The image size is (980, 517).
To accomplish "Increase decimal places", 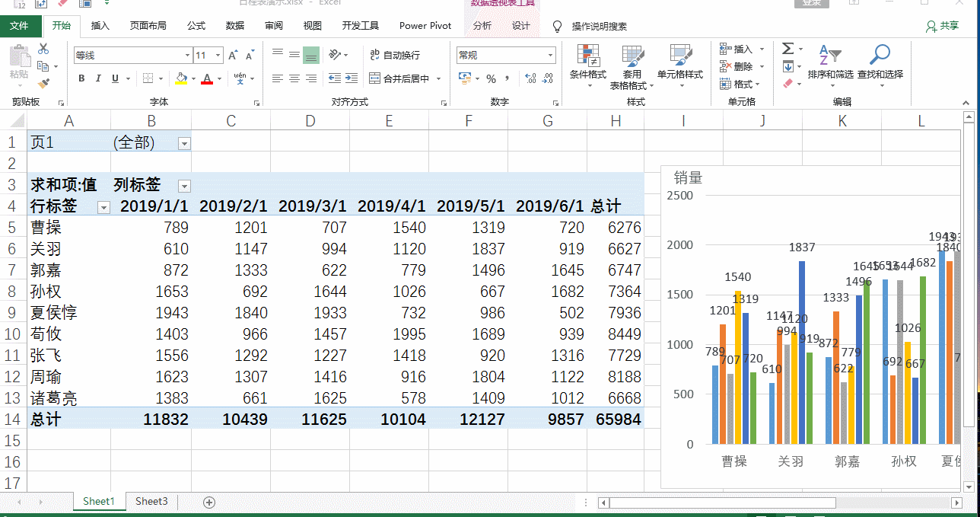I will [x=530, y=78].
